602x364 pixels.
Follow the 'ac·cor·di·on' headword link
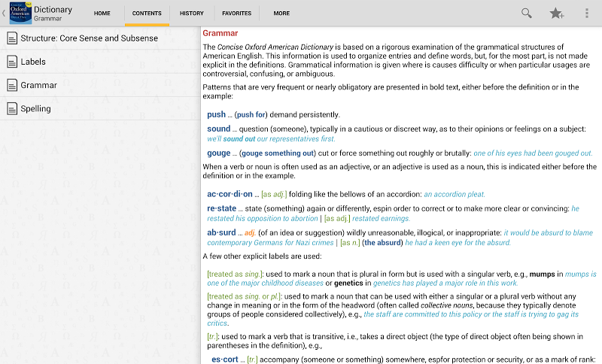[230, 194]
